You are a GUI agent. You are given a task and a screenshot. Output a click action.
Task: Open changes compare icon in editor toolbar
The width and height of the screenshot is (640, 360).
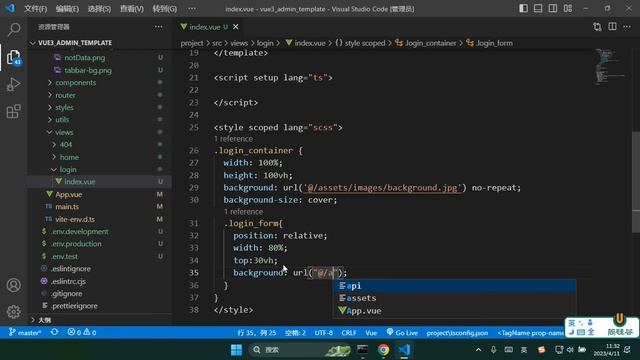coord(597,27)
